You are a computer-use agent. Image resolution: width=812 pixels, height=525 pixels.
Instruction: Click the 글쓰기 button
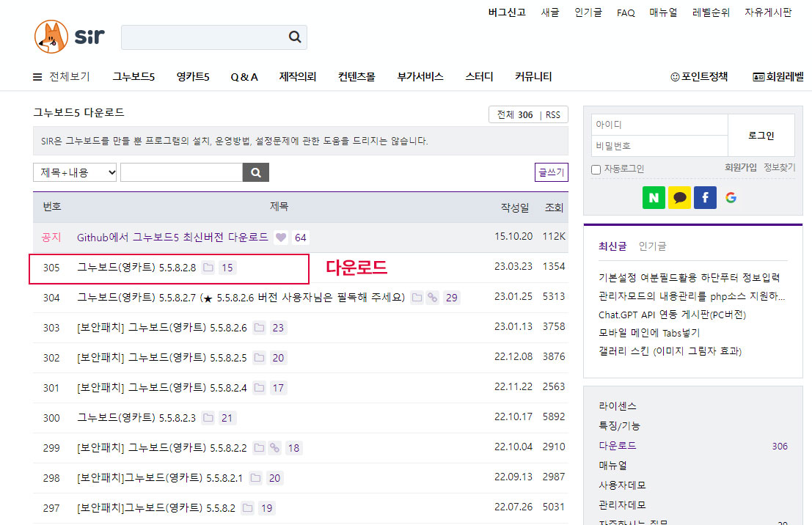[551, 172]
